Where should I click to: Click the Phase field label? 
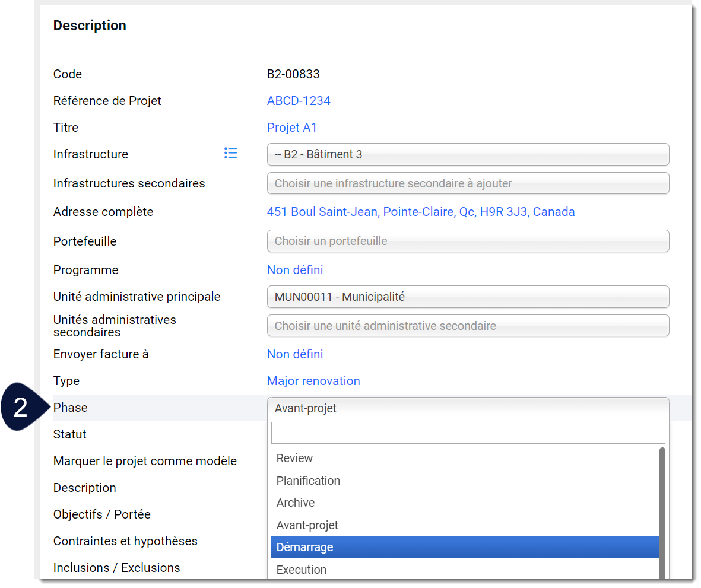click(70, 408)
